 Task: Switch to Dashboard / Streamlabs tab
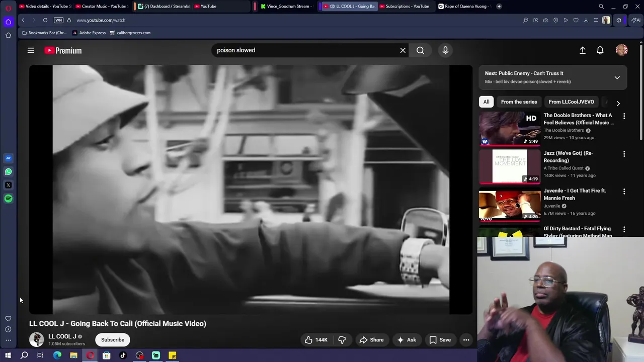[x=164, y=7]
